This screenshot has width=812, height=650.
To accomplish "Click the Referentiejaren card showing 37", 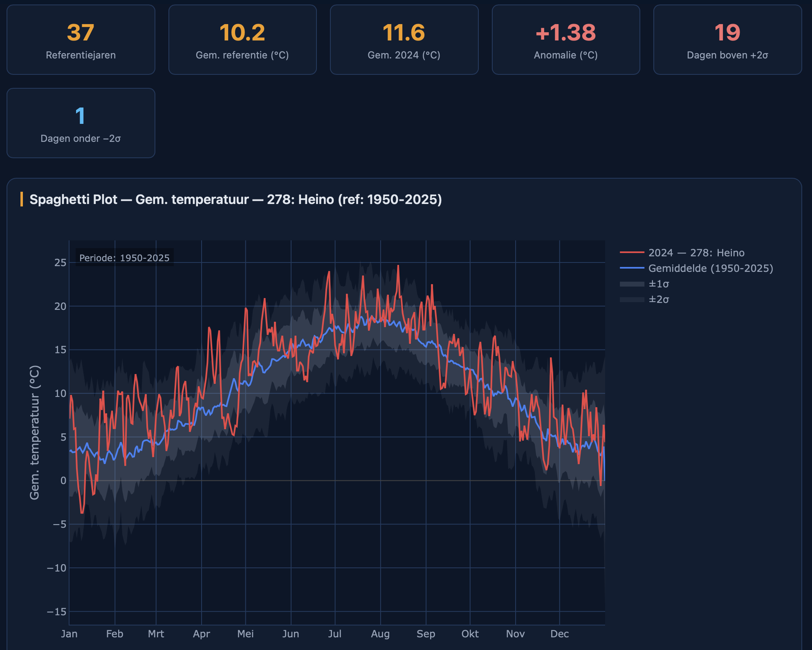I will pyautogui.click(x=81, y=40).
